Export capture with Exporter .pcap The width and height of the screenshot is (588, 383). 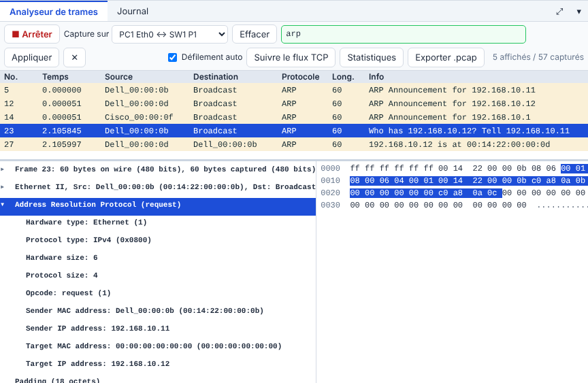pos(446,58)
